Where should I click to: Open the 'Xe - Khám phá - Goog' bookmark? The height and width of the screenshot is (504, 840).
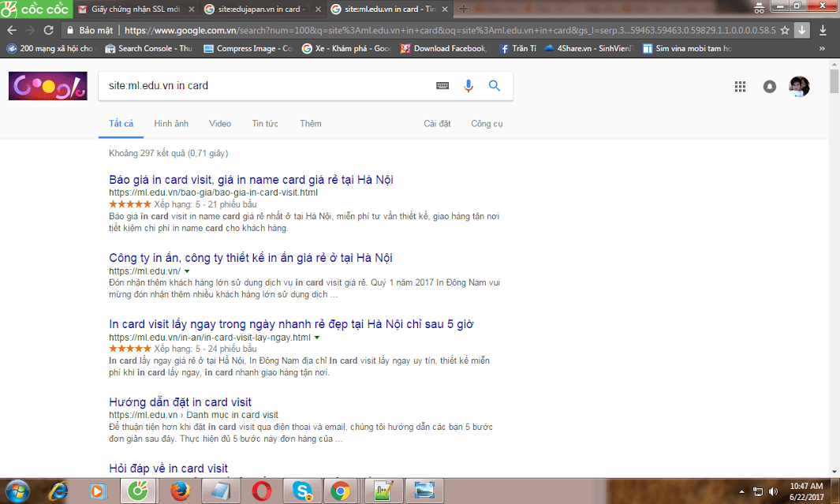click(346, 49)
